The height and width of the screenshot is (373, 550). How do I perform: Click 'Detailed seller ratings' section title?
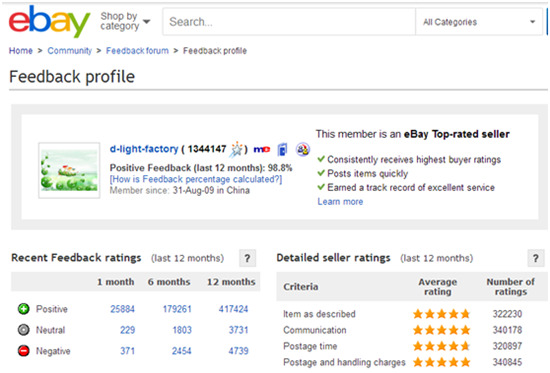(x=333, y=258)
